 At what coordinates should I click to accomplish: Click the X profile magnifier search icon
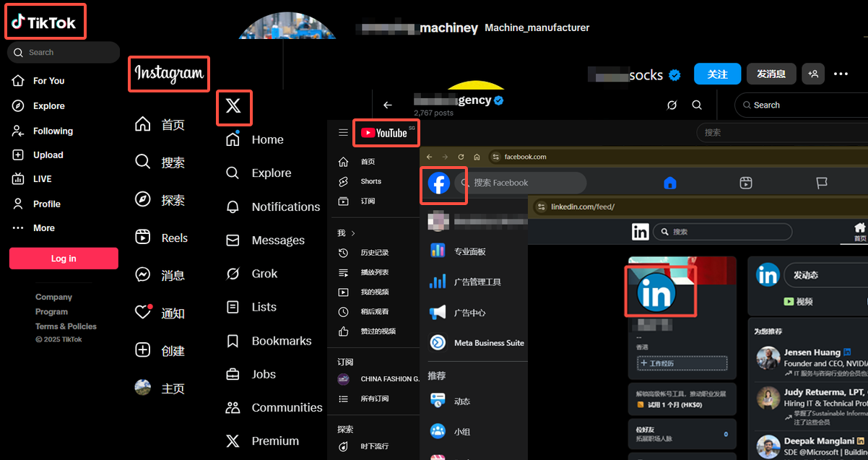697,105
